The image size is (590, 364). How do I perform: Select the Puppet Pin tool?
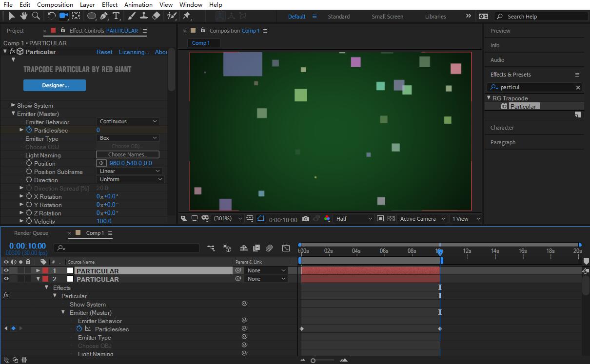point(186,16)
